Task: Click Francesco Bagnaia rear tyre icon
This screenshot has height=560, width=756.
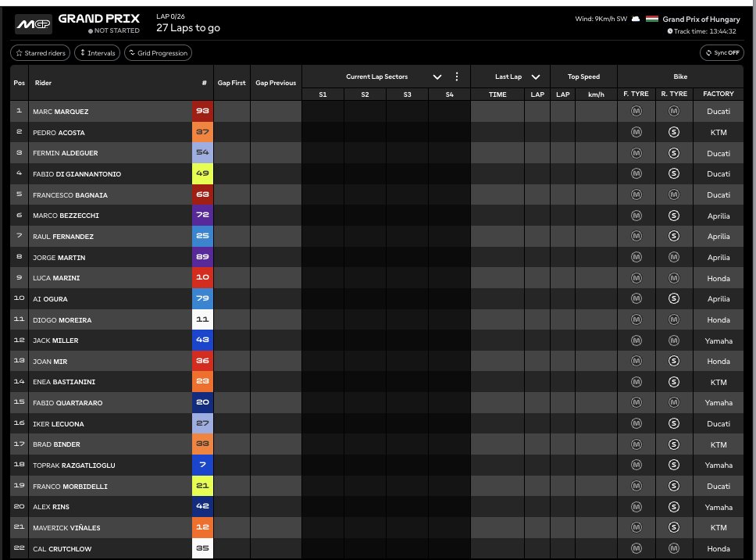Action: (x=674, y=194)
